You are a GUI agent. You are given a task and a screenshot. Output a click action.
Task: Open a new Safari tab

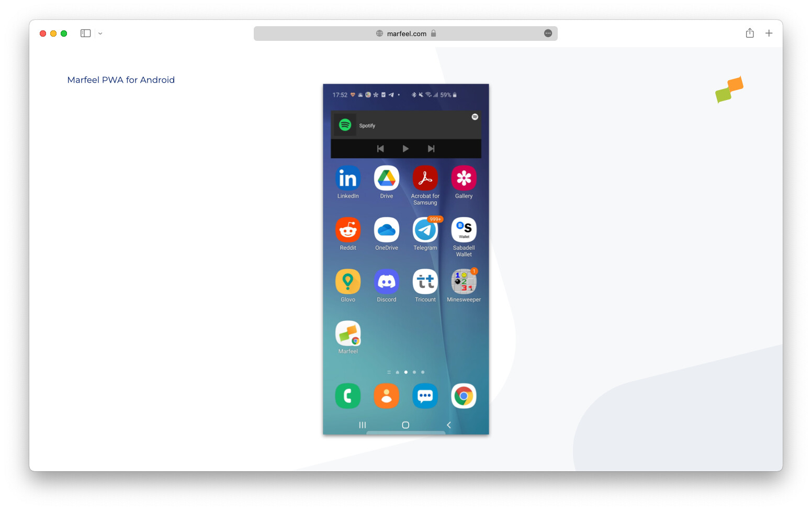point(769,33)
